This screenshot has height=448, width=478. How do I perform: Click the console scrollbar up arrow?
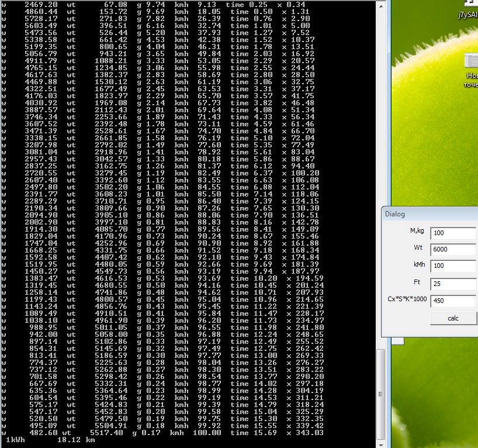tap(381, 5)
